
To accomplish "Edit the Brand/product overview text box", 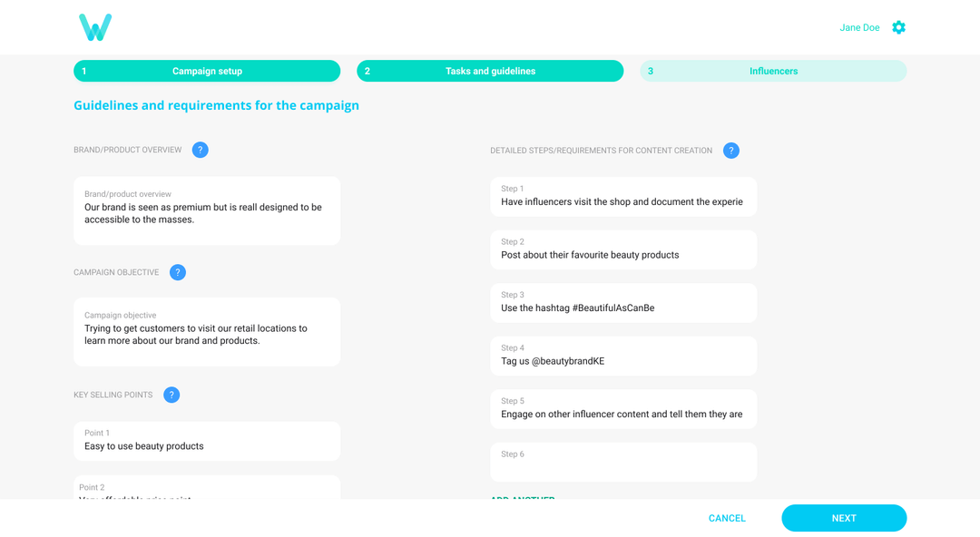I will [x=207, y=210].
